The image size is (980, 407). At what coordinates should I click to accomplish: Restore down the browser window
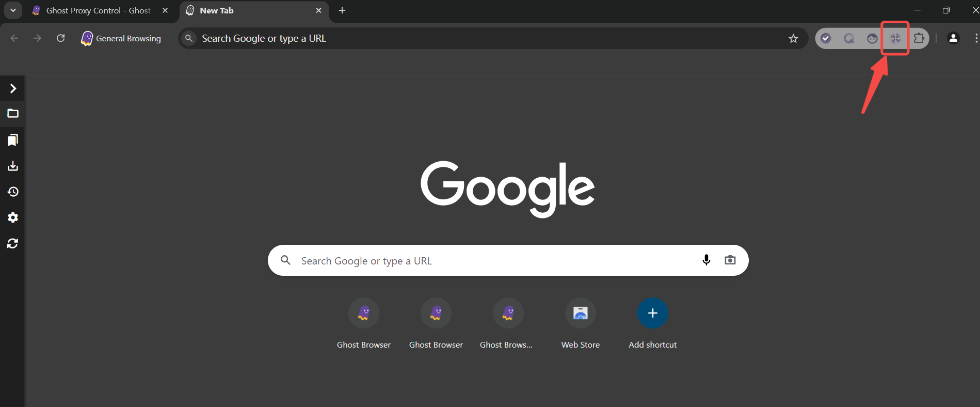[x=946, y=10]
